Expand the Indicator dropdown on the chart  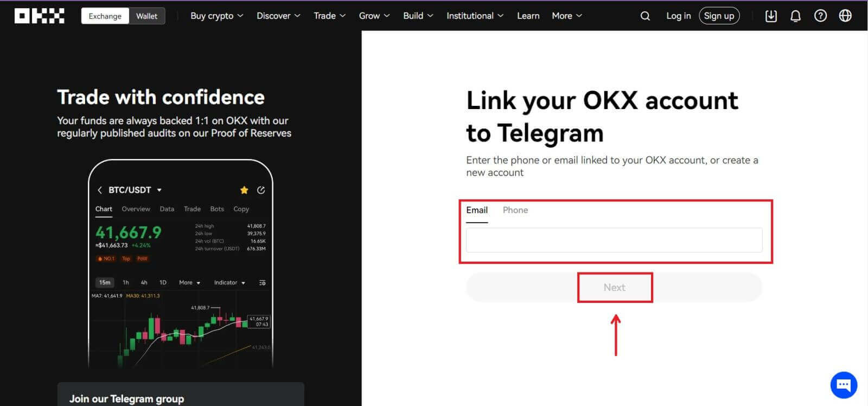(x=228, y=282)
